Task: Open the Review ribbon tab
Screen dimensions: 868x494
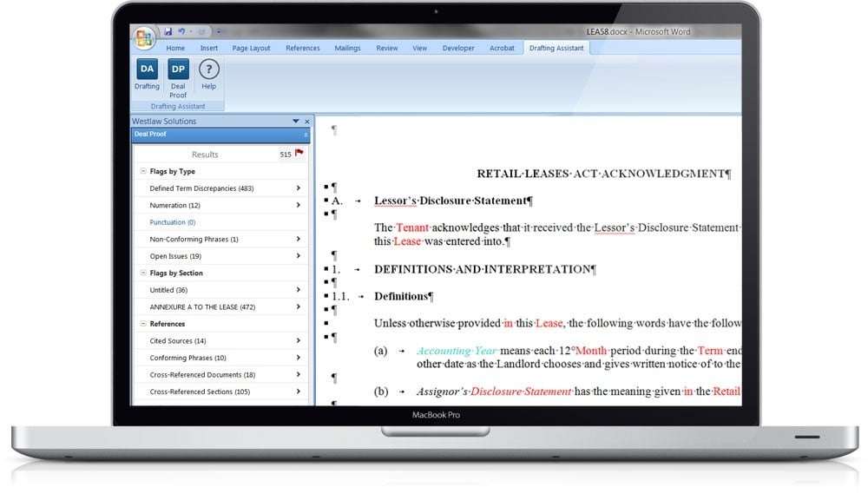Action: (x=387, y=48)
